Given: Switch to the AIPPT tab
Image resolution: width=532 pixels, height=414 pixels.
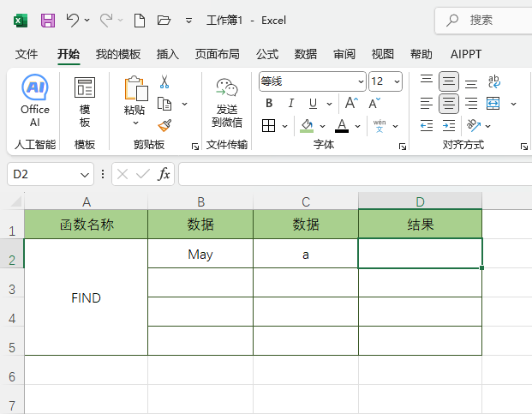Looking at the screenshot, I should 466,54.
